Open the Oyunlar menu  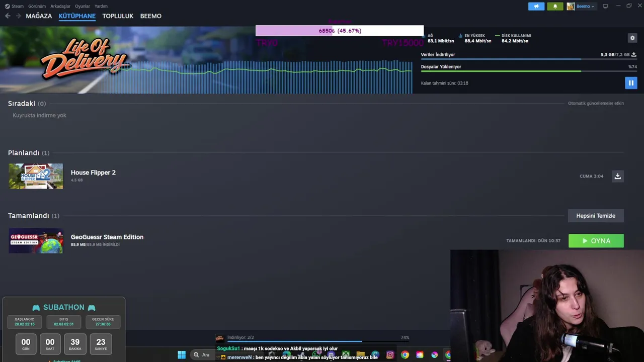(83, 7)
